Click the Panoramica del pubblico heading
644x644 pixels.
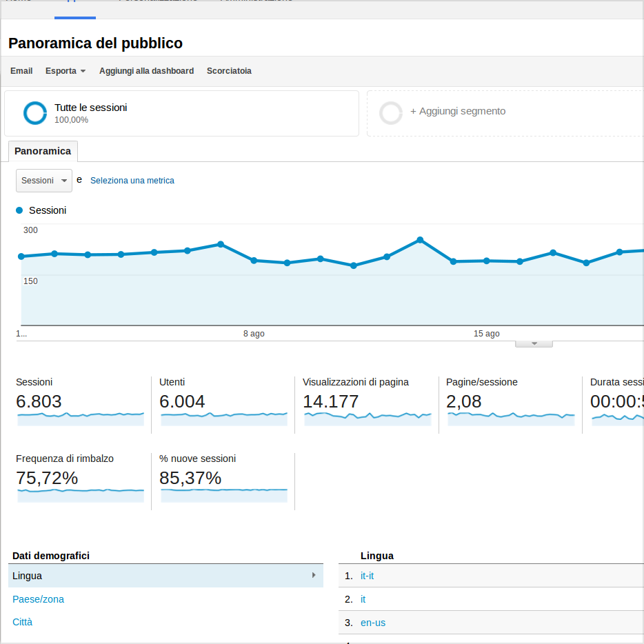95,43
